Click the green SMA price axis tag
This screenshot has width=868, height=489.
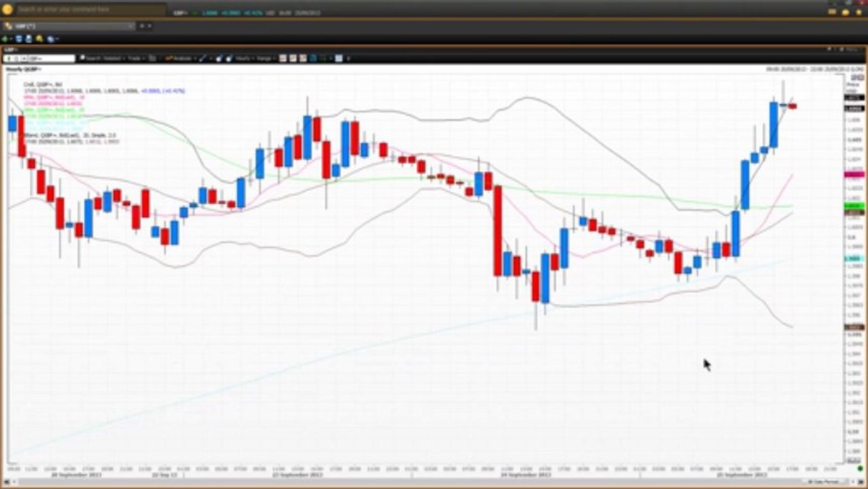tap(853, 205)
